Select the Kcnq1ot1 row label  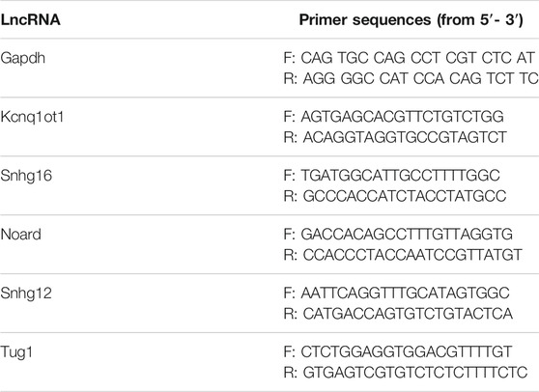point(32,118)
